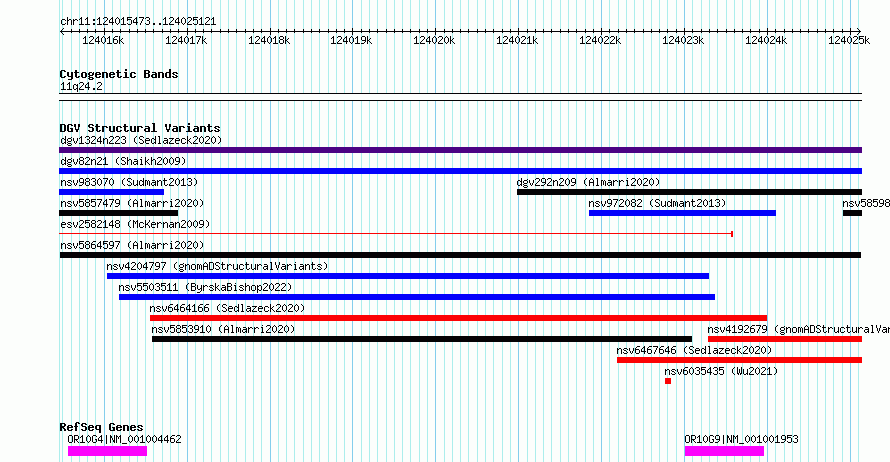
Task: Open the nsv5503511 (ByrskaBishop2022) label
Action: pos(205,287)
